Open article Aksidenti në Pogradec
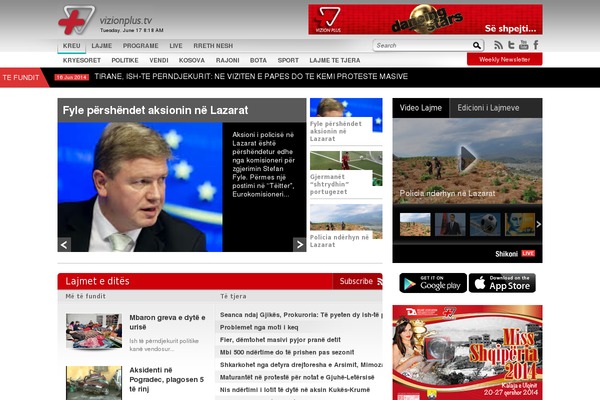600x400 pixels. pos(166,380)
